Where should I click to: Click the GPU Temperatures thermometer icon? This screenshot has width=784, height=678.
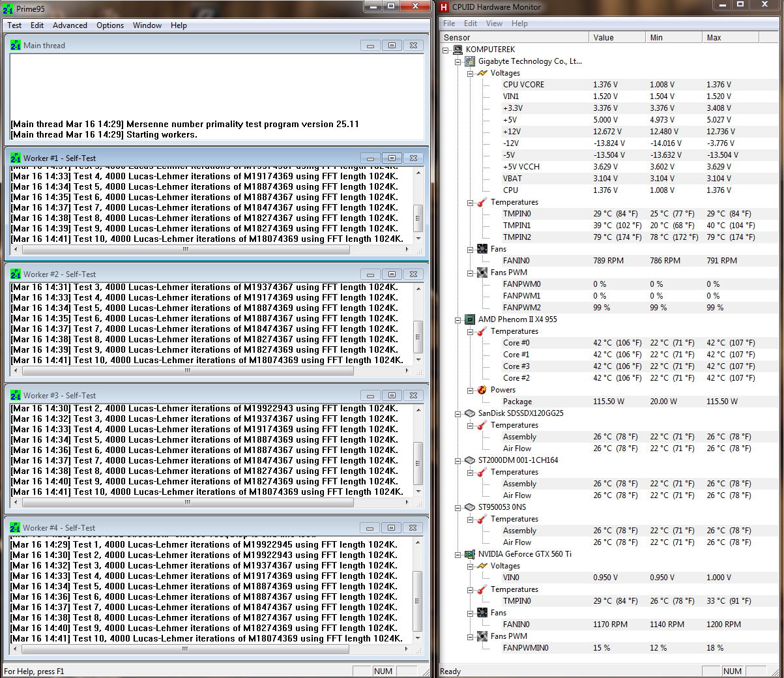[x=482, y=589]
